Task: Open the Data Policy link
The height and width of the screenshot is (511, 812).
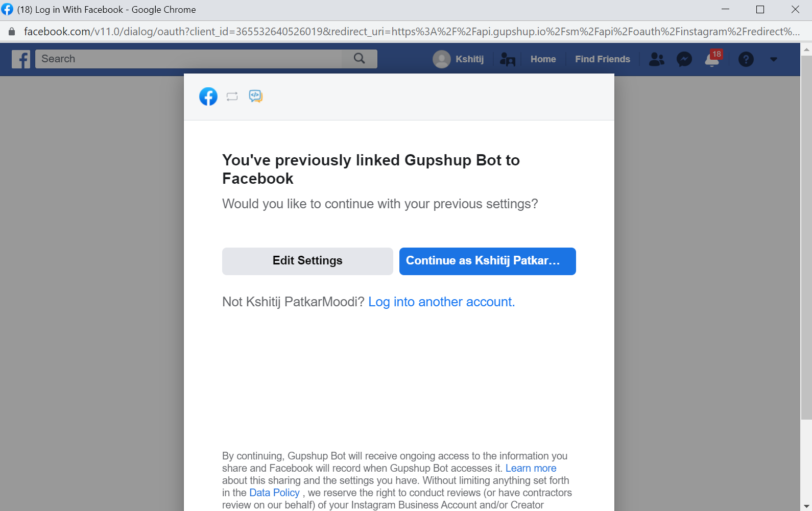Action: pos(274,493)
